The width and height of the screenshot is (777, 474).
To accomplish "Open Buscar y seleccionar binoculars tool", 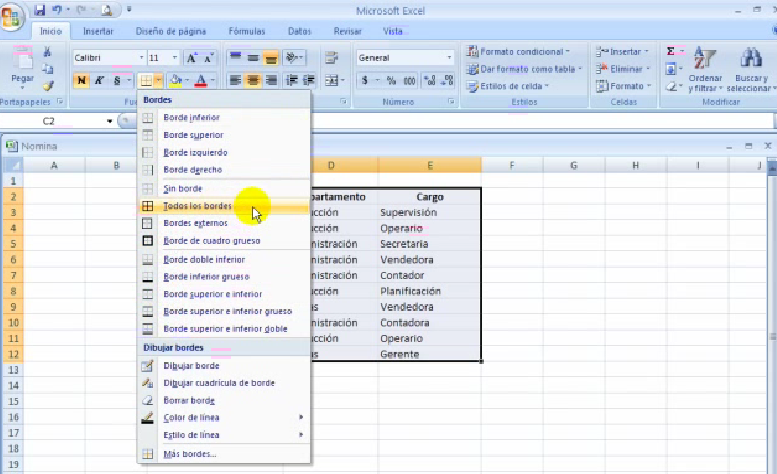I will [751, 62].
